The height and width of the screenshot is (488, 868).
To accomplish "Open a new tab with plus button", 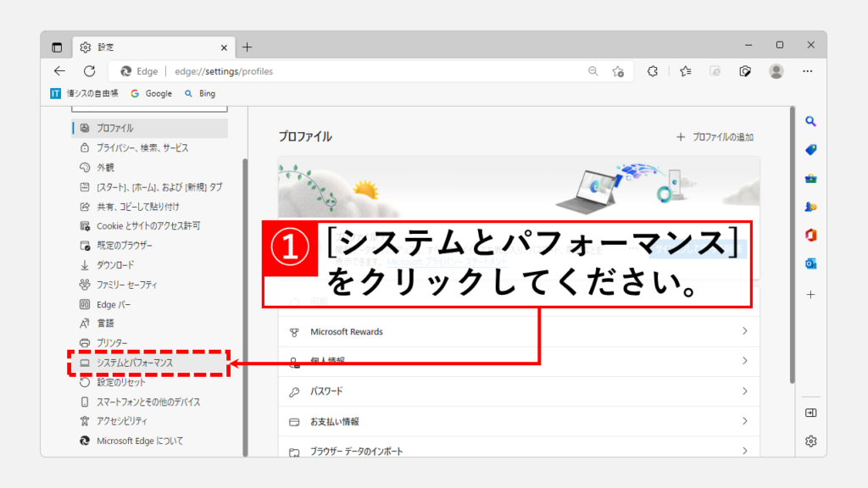I will pyautogui.click(x=248, y=47).
